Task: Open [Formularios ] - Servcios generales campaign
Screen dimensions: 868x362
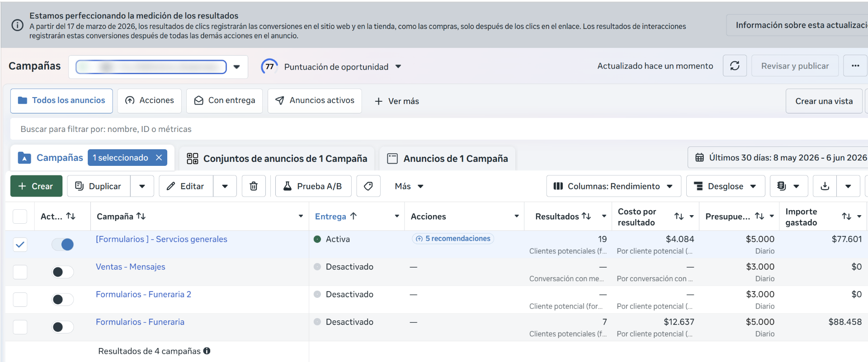Action: (161, 239)
